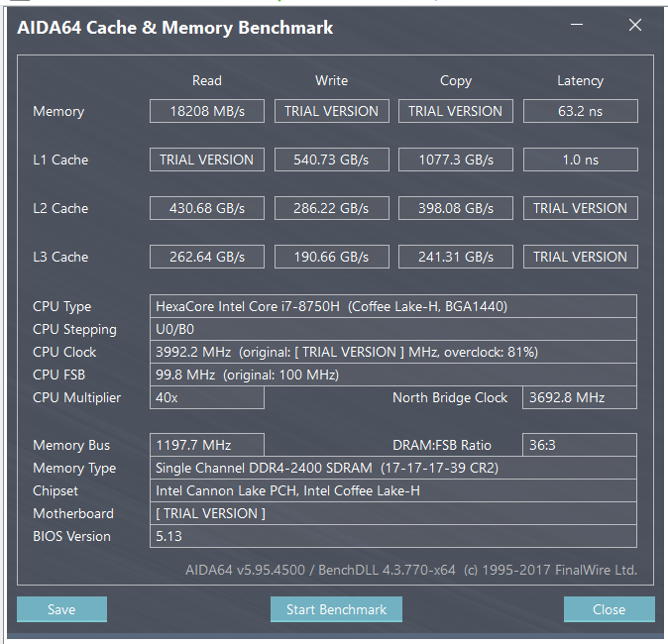Click CPU Multiplier value 40x
Screen dimensions: 668x644
[207, 397]
